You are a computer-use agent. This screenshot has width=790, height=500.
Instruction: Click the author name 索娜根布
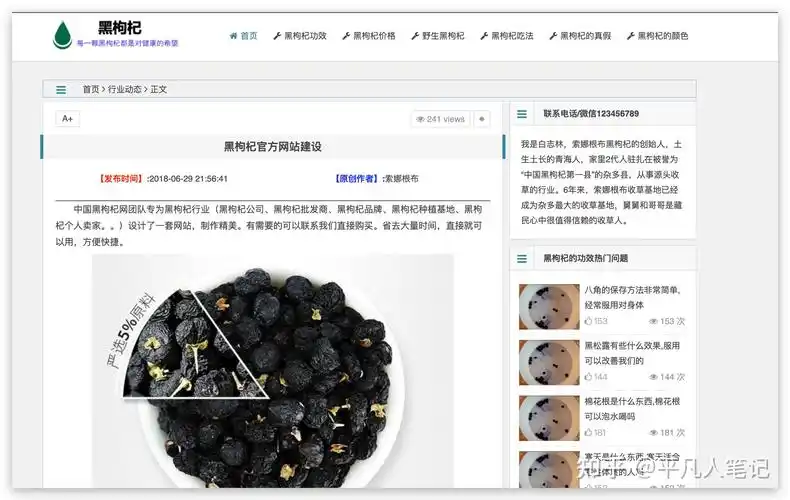pos(402,178)
